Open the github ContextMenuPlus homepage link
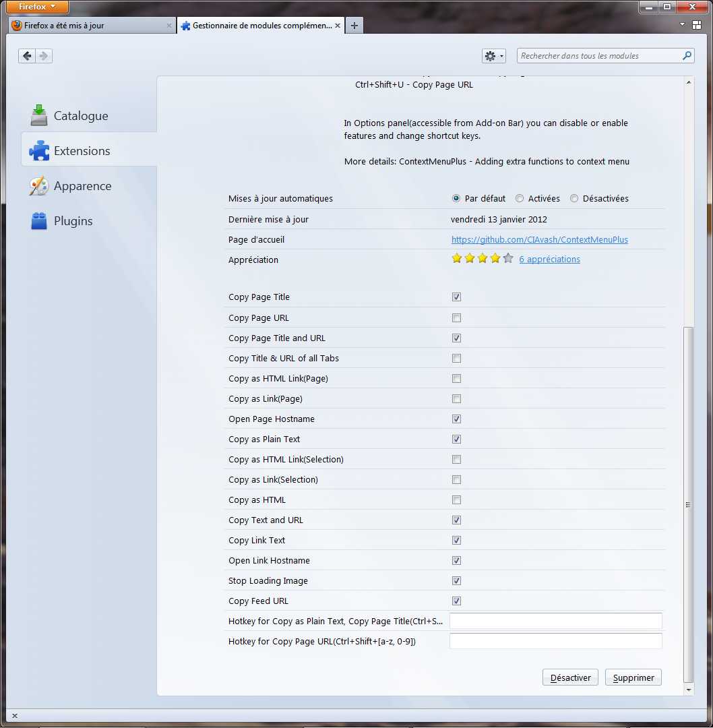This screenshot has width=713, height=728. (x=539, y=239)
